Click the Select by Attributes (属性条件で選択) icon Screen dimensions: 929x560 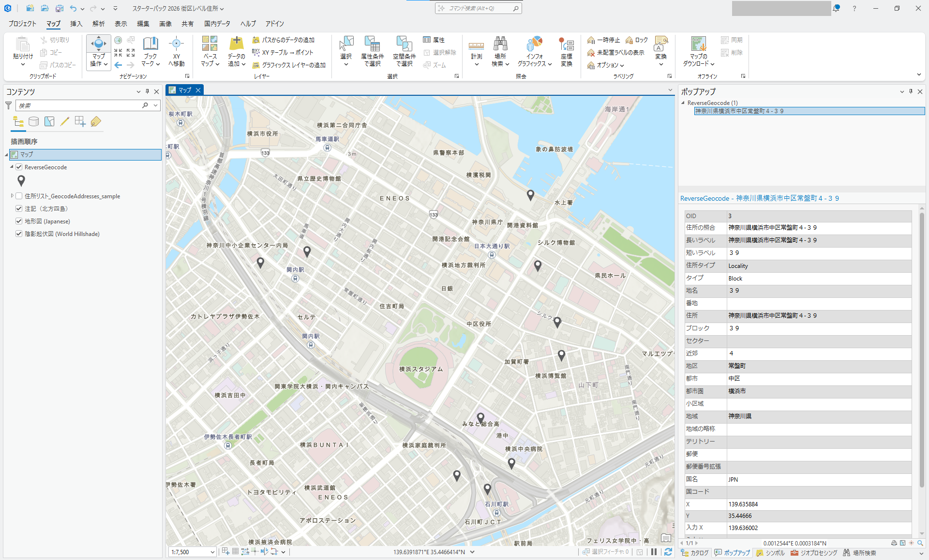[x=372, y=44]
